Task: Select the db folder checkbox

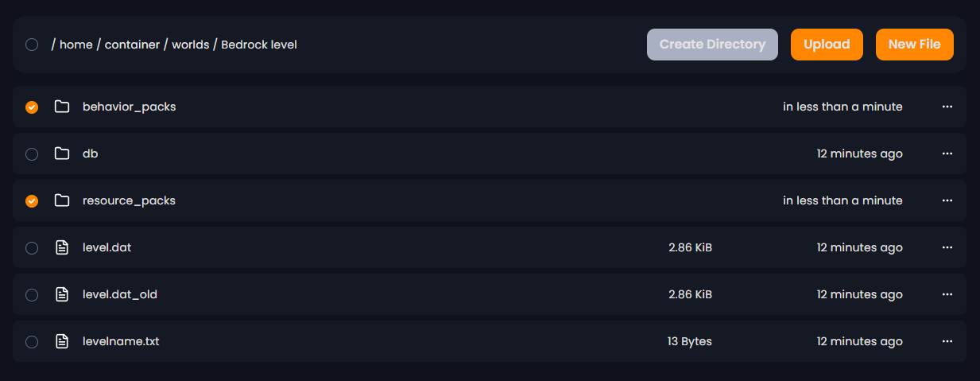Action: pyautogui.click(x=32, y=154)
